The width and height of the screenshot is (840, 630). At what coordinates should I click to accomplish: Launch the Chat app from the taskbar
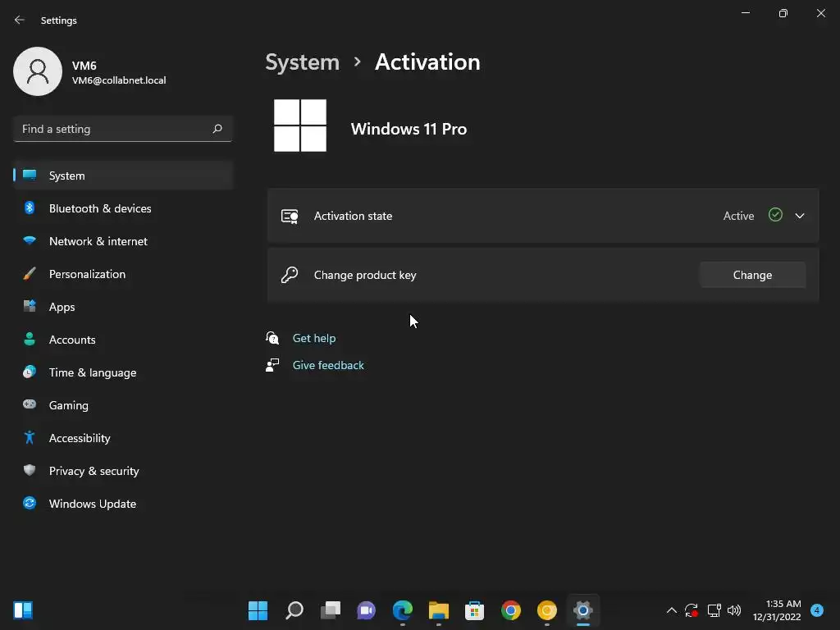(x=367, y=610)
